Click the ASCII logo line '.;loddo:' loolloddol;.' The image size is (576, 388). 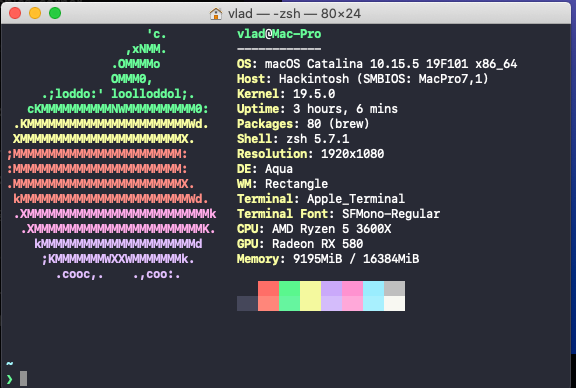point(118,94)
